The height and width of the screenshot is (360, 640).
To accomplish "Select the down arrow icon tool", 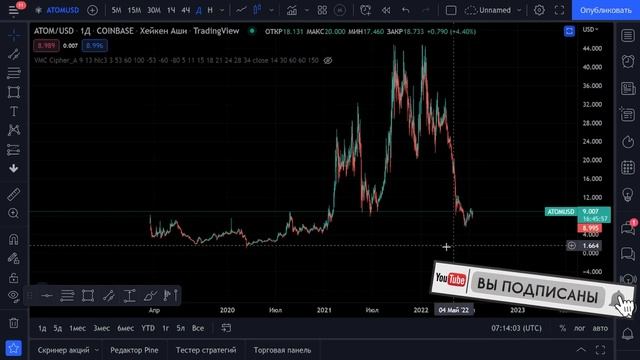I will coord(14,168).
